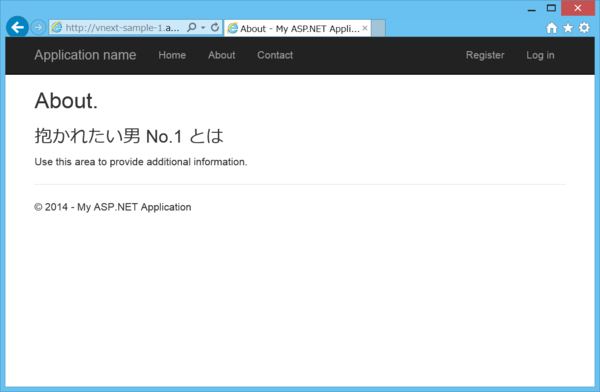Viewport: 600px width, 392px height.
Task: Click the search magnifier in address bar
Action: click(192, 27)
